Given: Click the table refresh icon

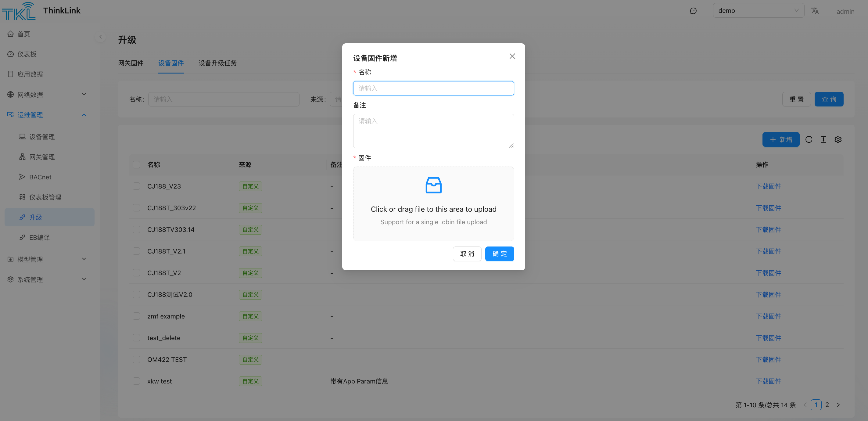Looking at the screenshot, I should pos(809,139).
